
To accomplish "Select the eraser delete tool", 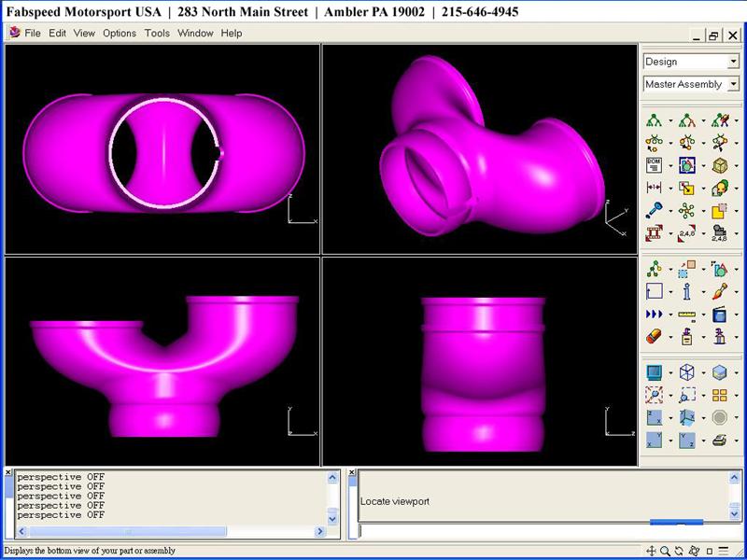I will point(654,337).
